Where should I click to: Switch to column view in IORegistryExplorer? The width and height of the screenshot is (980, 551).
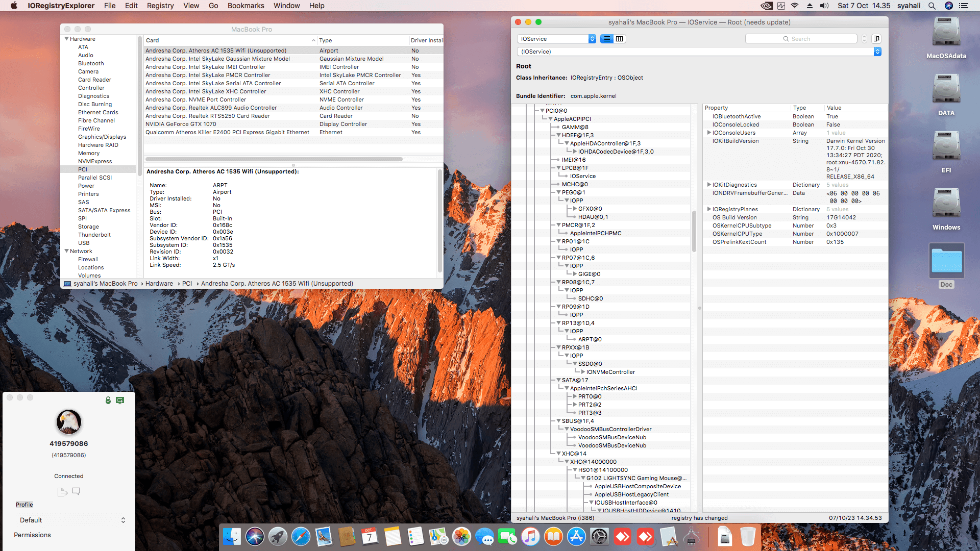(620, 39)
